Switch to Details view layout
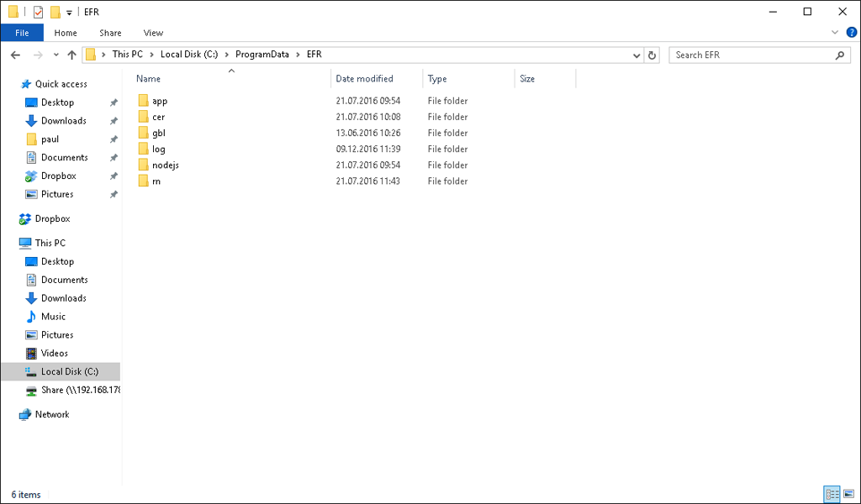Viewport: 861px width, 504px height. [830, 495]
